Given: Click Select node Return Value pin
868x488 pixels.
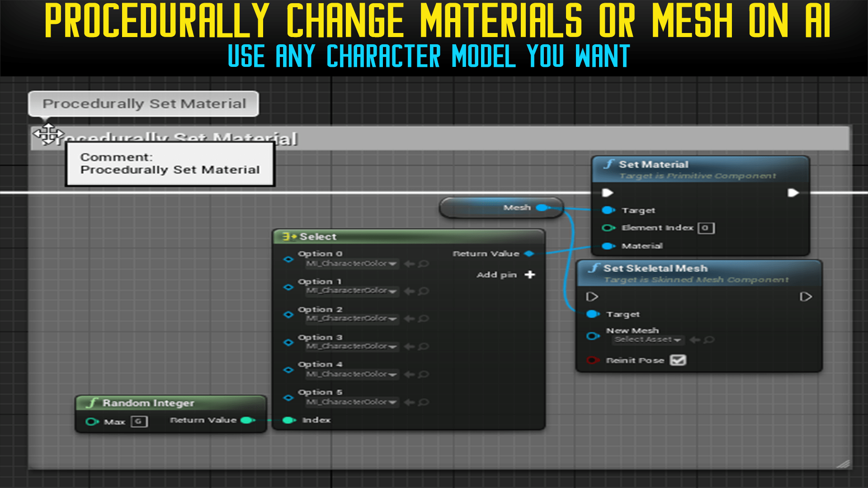Looking at the screenshot, I should click(529, 253).
